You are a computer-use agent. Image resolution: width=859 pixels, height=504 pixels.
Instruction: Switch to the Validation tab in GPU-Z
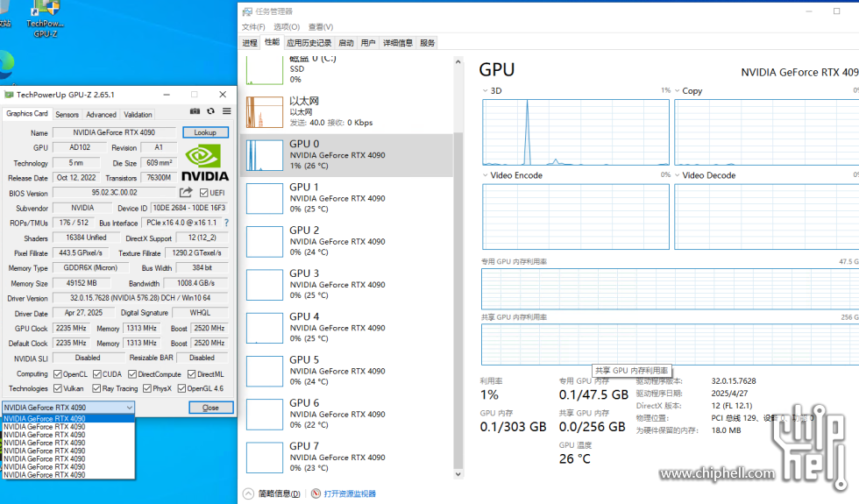point(138,115)
